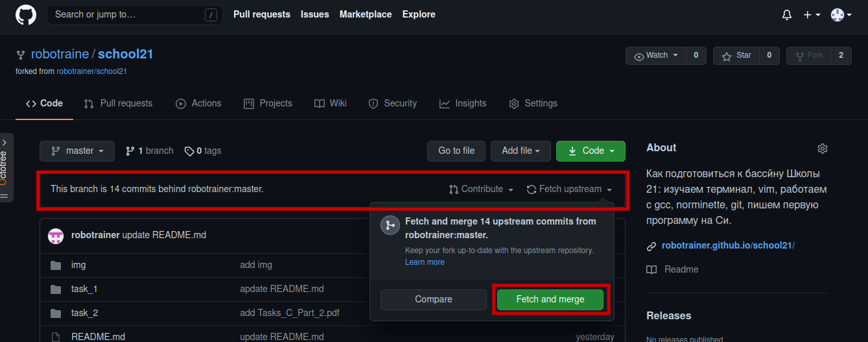Click folder icon next to task_1

tap(56, 289)
